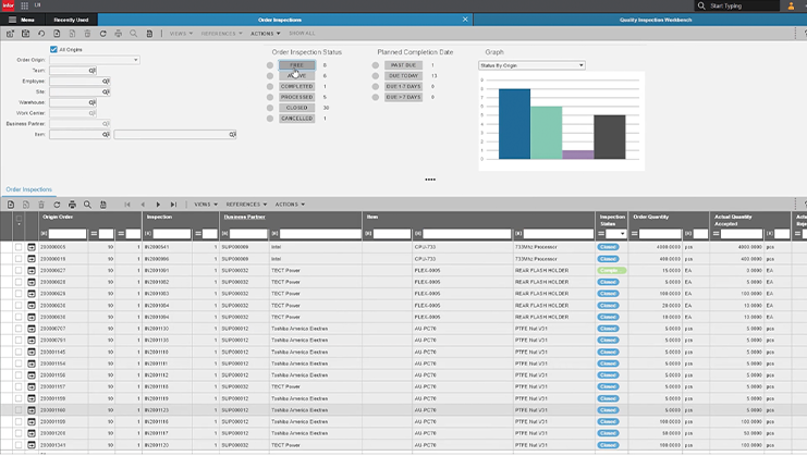
Task: Click the Print icon in the top toolbar
Action: click(x=118, y=33)
